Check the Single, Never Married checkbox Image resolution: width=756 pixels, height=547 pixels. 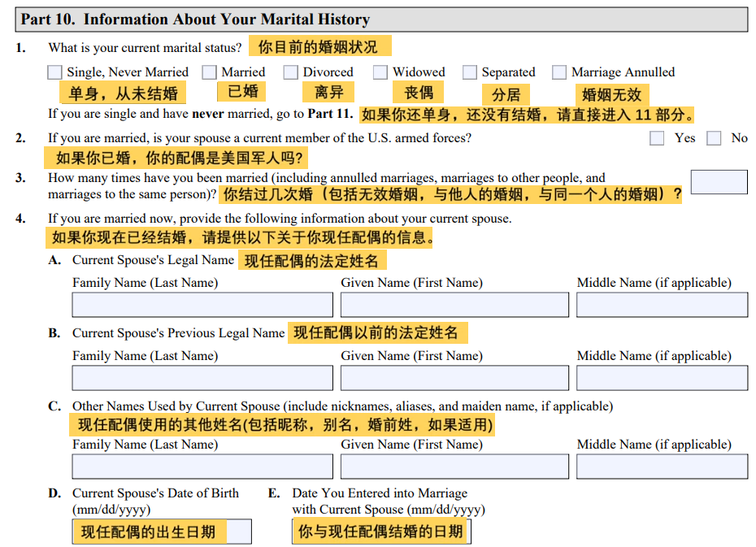pyautogui.click(x=54, y=72)
